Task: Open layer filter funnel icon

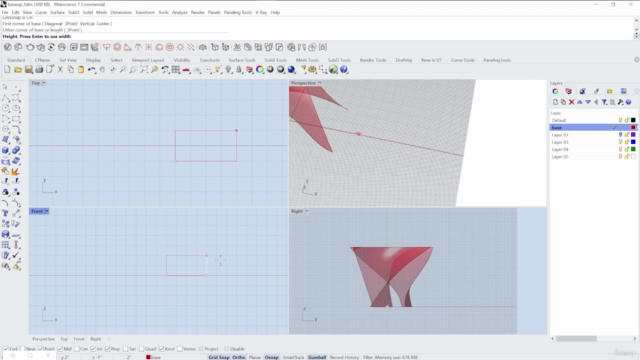Action: click(604, 102)
